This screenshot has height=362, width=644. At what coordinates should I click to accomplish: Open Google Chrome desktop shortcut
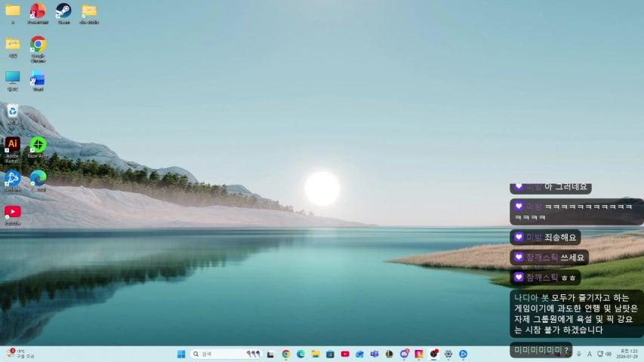(x=38, y=44)
